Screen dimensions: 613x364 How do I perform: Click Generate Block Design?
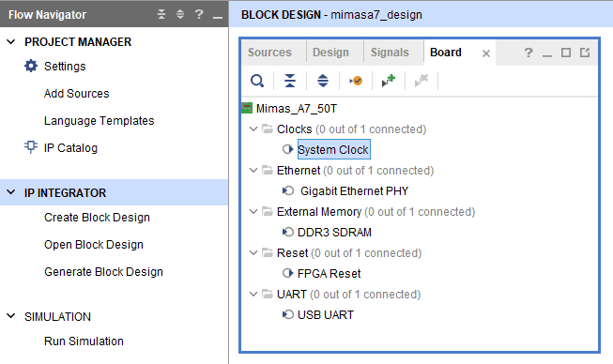pyautogui.click(x=103, y=272)
